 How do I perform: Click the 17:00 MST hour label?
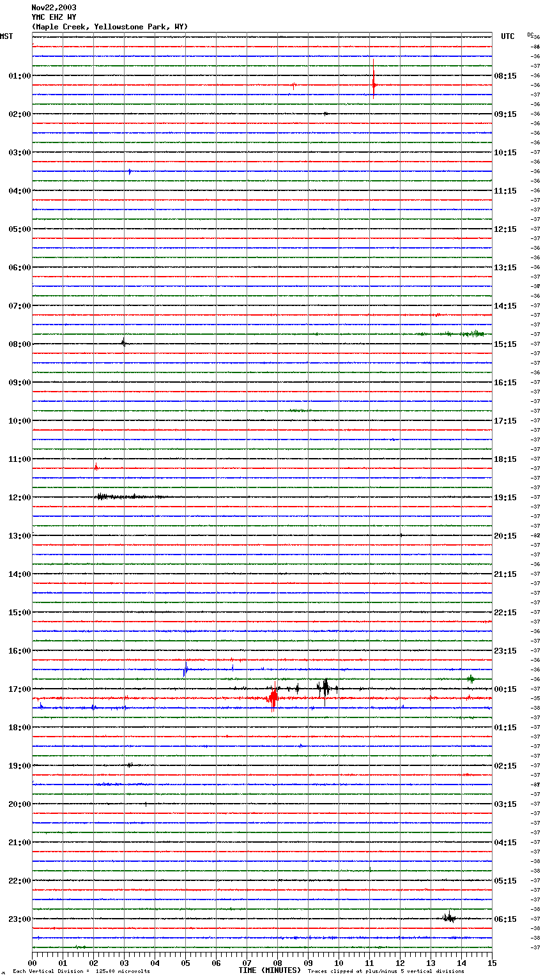20,689
